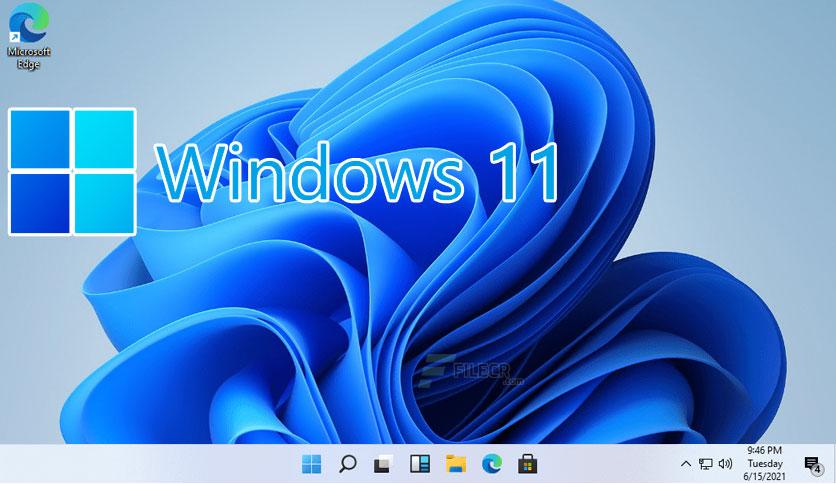This screenshot has height=484, width=836.
Task: Launch File Explorer from the taskbar
Action: (456, 464)
